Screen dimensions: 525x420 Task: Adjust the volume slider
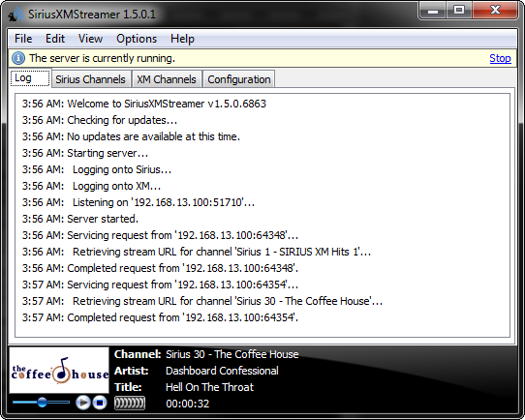pos(42,402)
